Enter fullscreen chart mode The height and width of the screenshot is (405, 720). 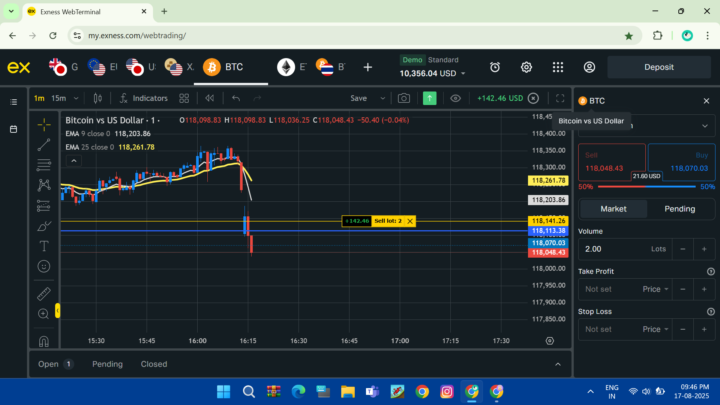coord(560,98)
